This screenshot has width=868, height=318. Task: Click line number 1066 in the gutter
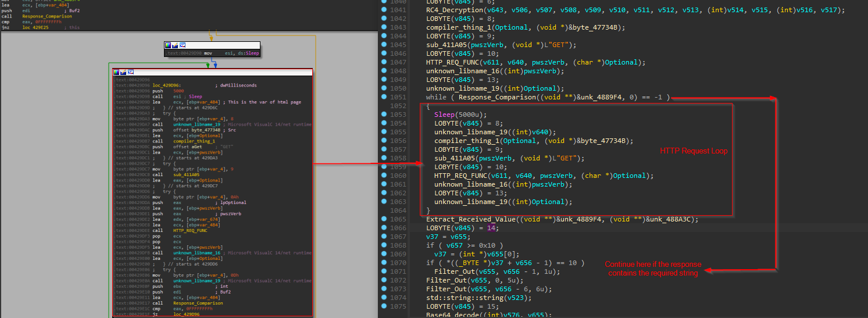point(399,228)
